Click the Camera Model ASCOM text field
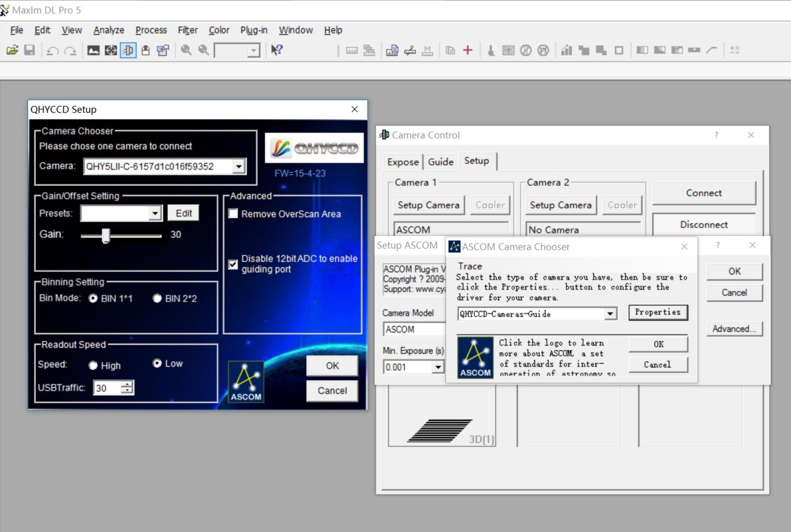 414,329
